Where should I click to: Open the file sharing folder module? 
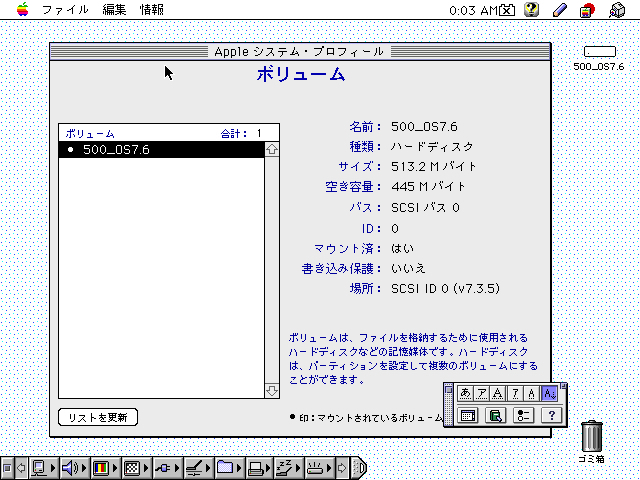[x=225, y=468]
